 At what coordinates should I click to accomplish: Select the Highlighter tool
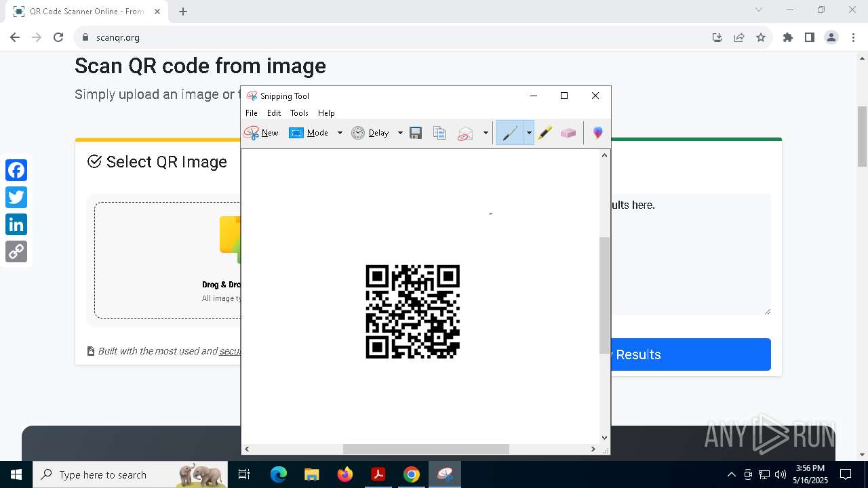tap(545, 133)
